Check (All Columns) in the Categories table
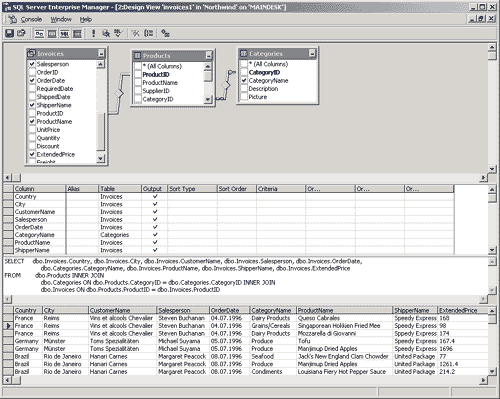This screenshot has width=500, height=399. point(244,64)
